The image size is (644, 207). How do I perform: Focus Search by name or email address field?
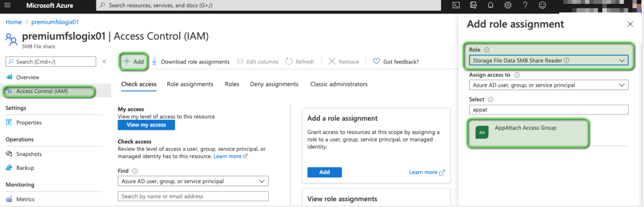click(193, 196)
